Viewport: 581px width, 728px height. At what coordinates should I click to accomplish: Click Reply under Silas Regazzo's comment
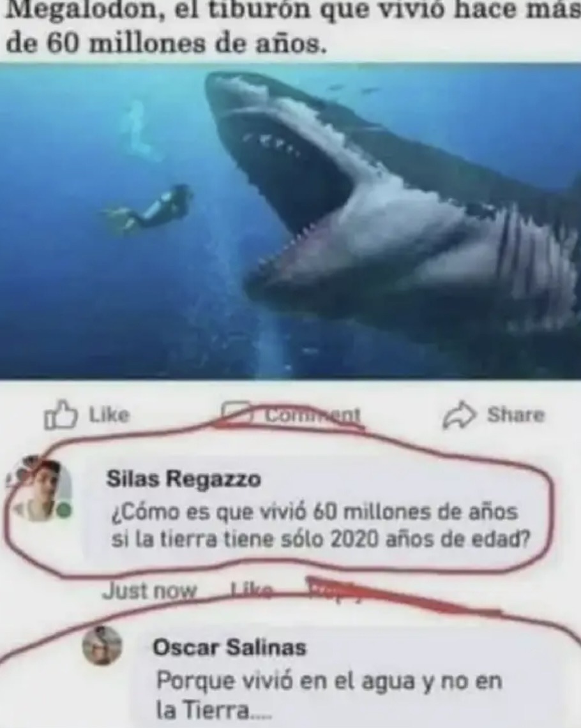(332, 591)
